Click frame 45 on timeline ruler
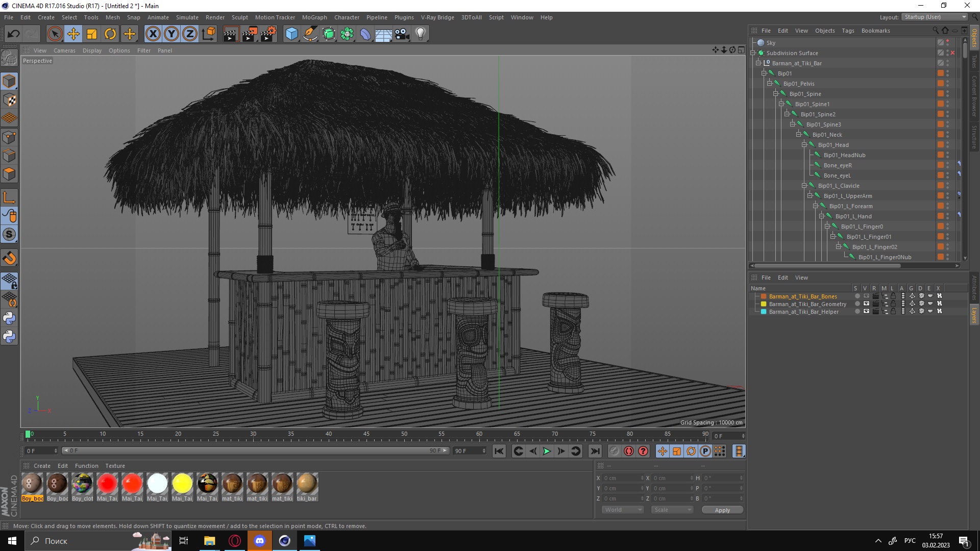Image resolution: width=980 pixels, height=551 pixels. point(366,434)
